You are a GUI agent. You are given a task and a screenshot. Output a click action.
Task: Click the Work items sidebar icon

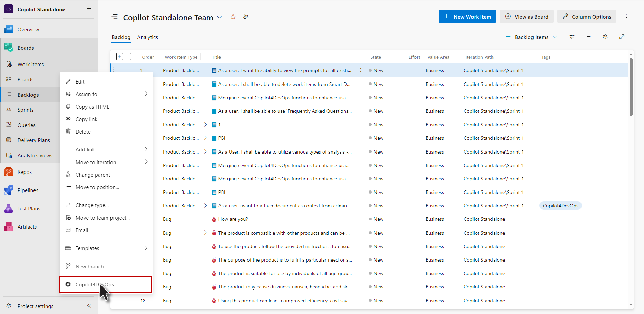point(9,64)
